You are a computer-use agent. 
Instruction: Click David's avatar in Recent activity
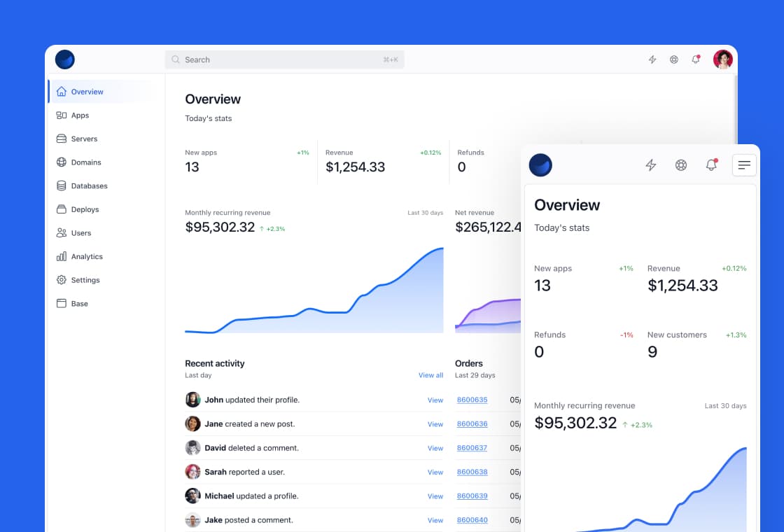[192, 447]
